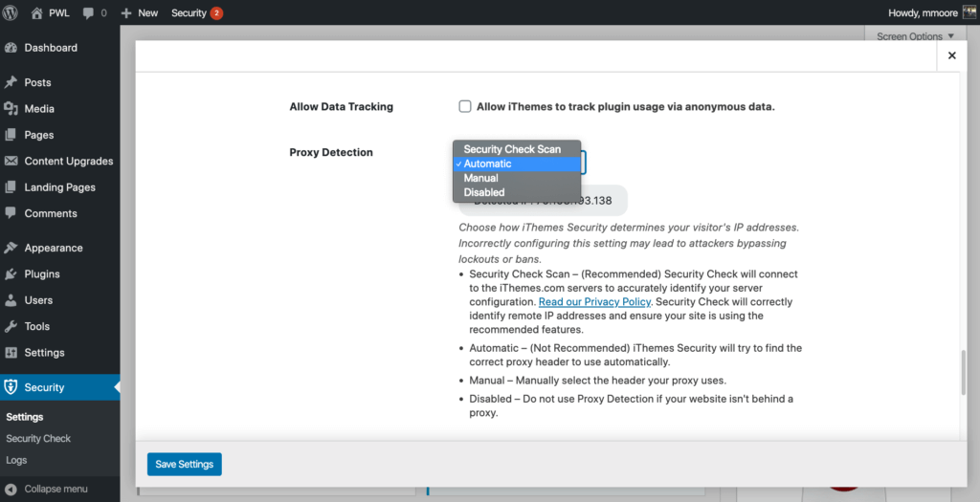
Task: Open the Plugins icon in sidebar
Action: [11, 274]
